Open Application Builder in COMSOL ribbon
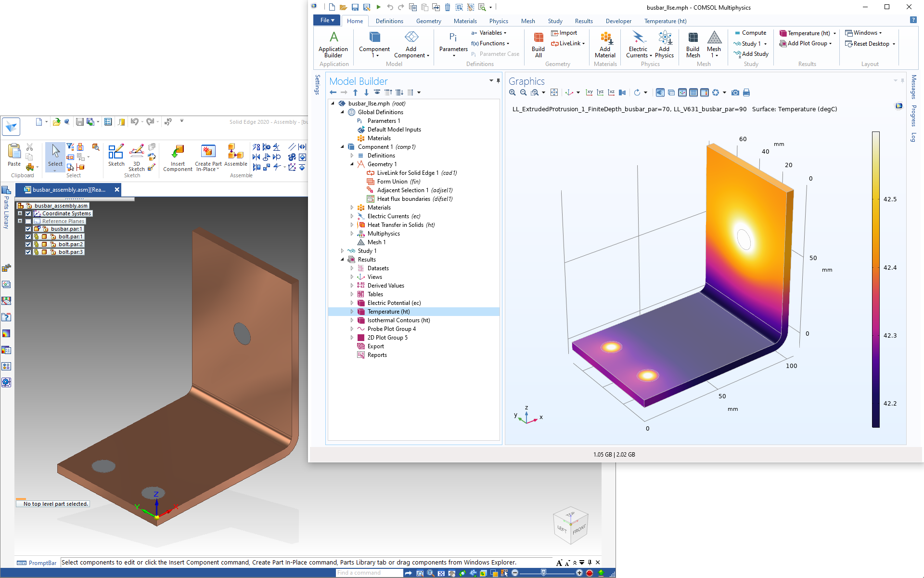 tap(333, 44)
